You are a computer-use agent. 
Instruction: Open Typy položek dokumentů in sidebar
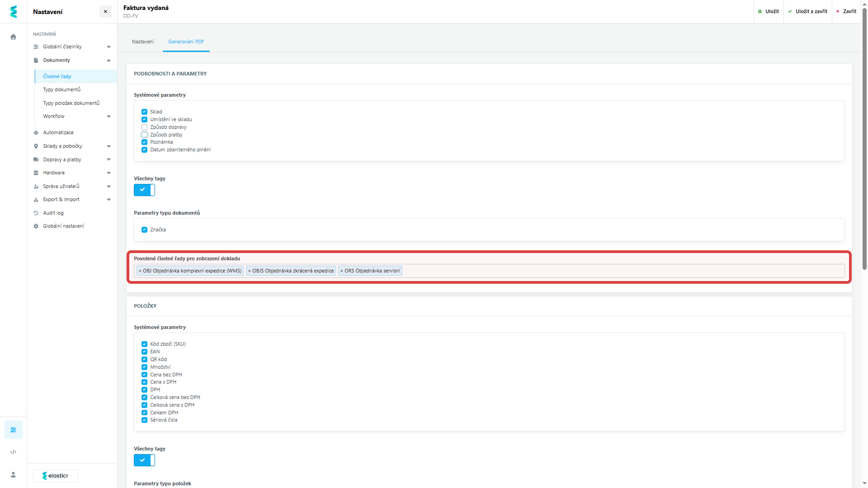coord(71,103)
